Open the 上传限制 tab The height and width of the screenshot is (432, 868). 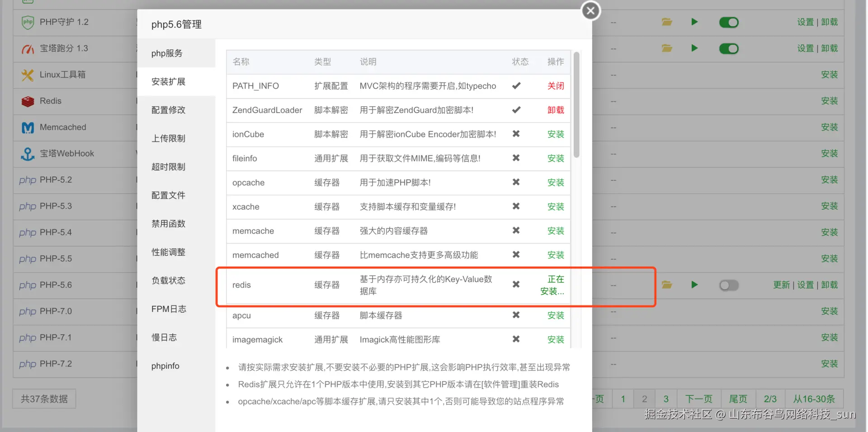pyautogui.click(x=176, y=139)
